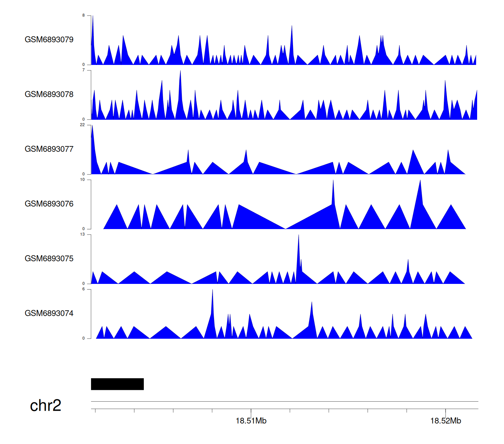Click the y-axis maximum value 6
Image resolution: width=504 pixels, height=444 pixels.
point(84,289)
